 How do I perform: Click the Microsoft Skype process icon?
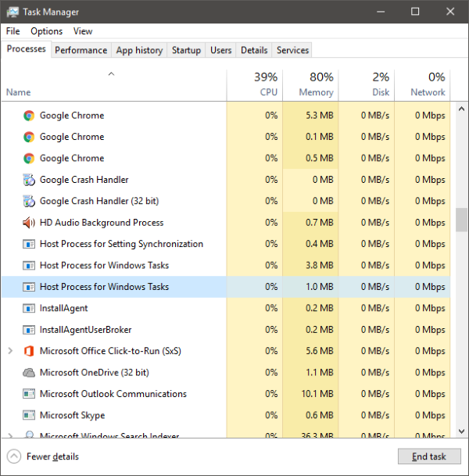[29, 415]
